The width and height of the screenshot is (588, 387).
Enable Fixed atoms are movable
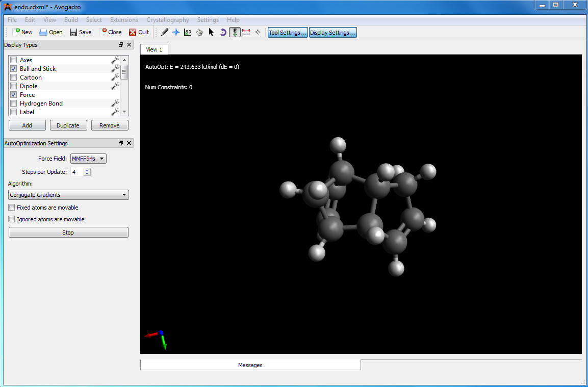tap(12, 208)
